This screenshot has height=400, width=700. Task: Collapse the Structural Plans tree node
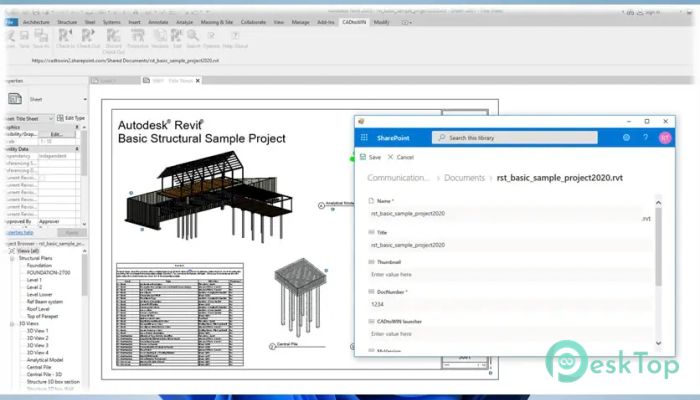pos(12,258)
